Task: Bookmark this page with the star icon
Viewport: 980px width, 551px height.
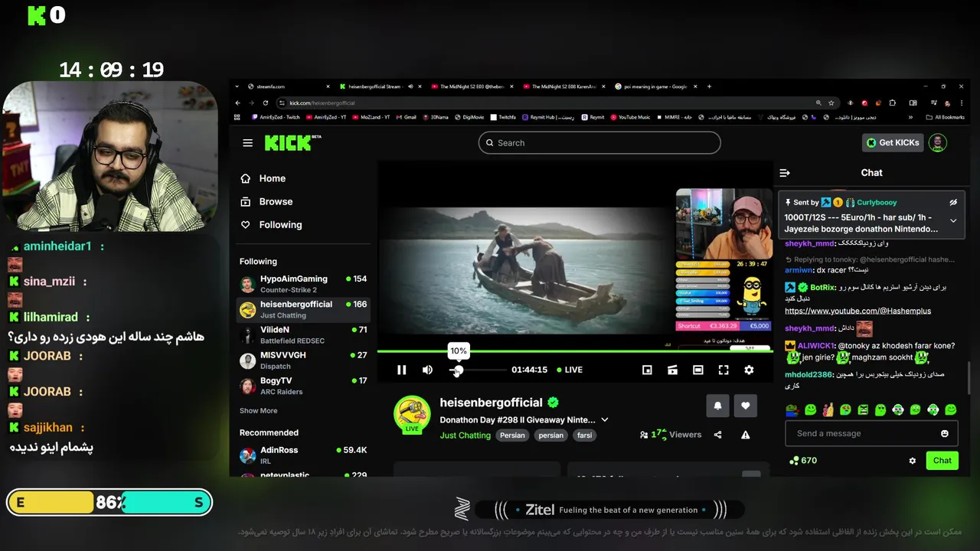Action: pos(831,103)
